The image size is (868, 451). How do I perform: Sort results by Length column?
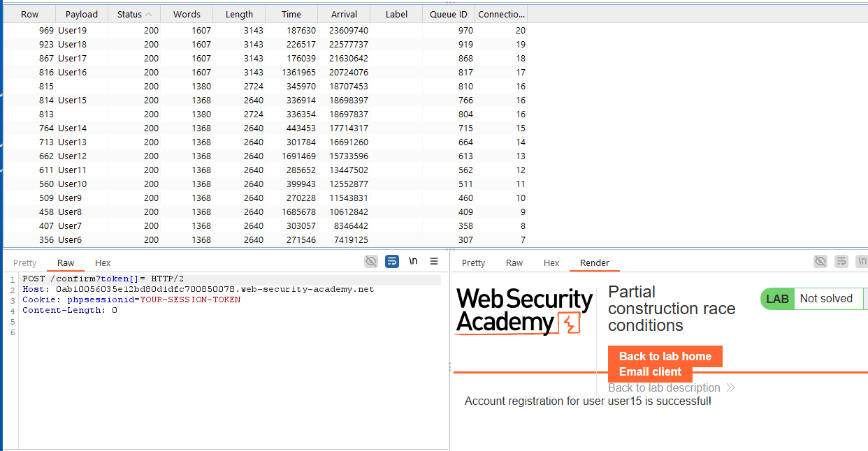(239, 14)
